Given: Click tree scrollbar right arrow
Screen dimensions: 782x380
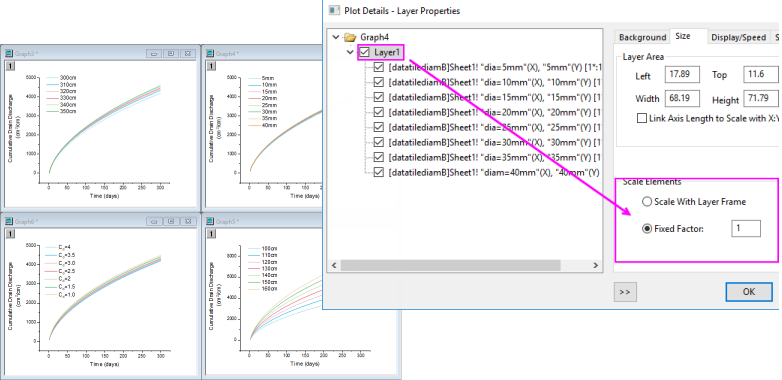Looking at the screenshot, I should point(595,266).
